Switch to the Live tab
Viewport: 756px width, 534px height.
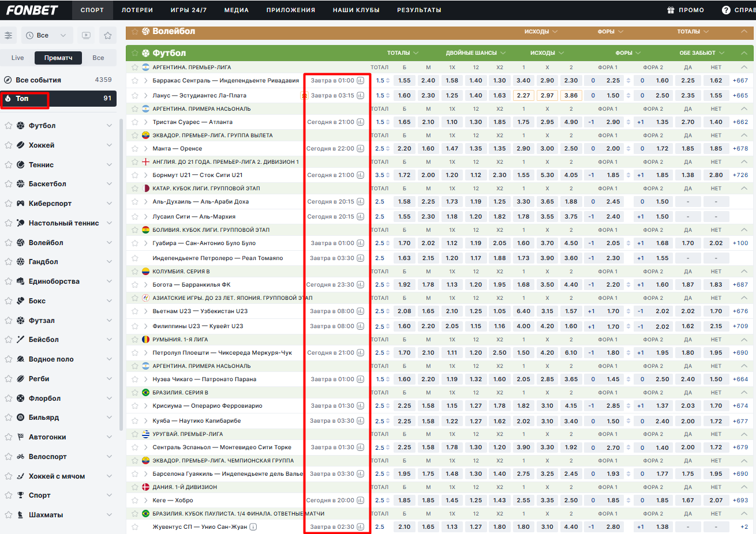click(x=18, y=58)
